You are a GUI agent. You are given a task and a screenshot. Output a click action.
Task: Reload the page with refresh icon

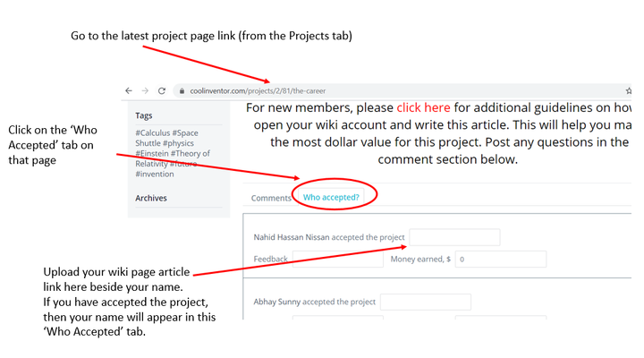[162, 90]
